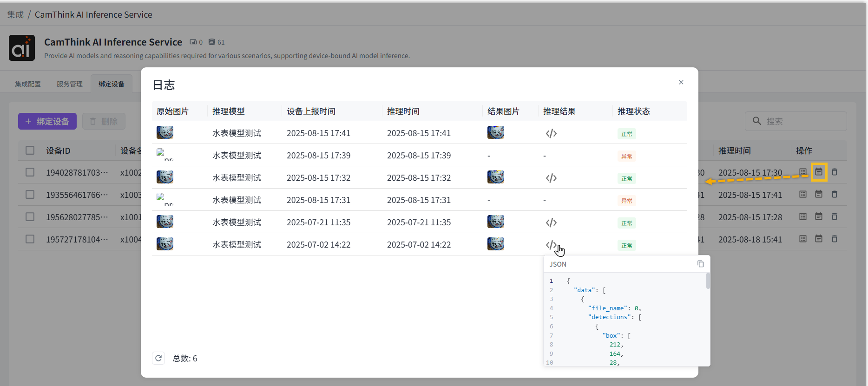Viewport: 868px width, 386px height.
Task: Switch to the 集成配置 tab
Action: click(28, 84)
